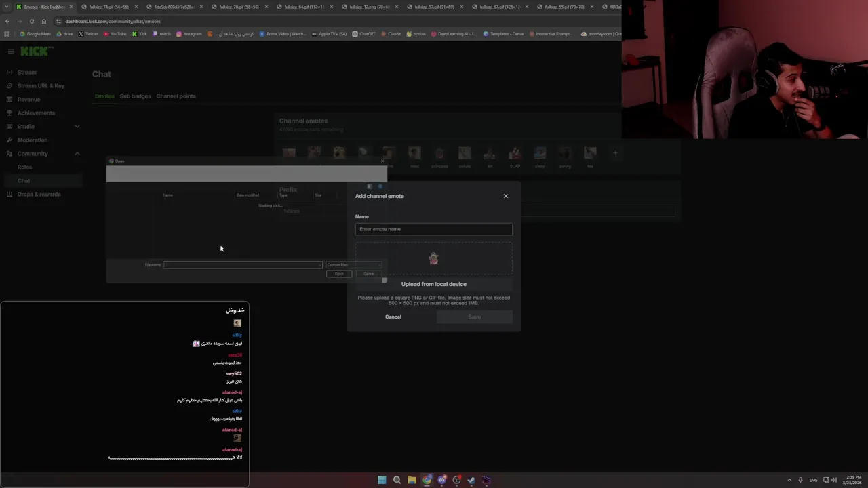Click Save in Add channel emote dialog
Image resolution: width=868 pixels, height=488 pixels.
pos(475,317)
